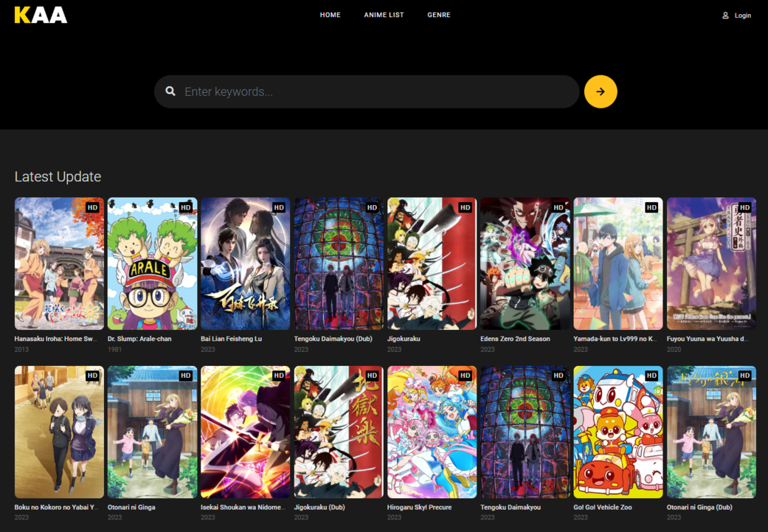
Task: Click HD badge on Hirogaru Sky! Precure poster
Action: tap(465, 376)
